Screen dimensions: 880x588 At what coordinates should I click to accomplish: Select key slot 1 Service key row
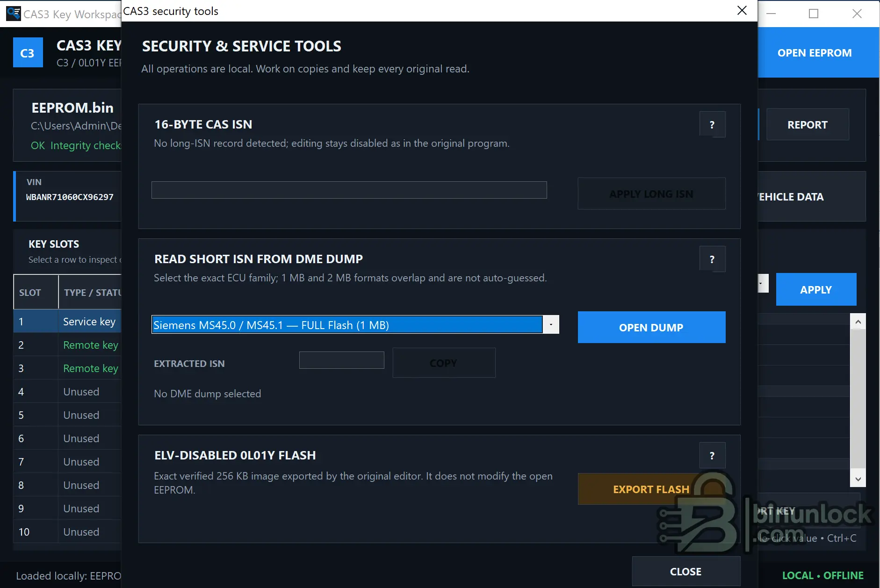point(67,322)
